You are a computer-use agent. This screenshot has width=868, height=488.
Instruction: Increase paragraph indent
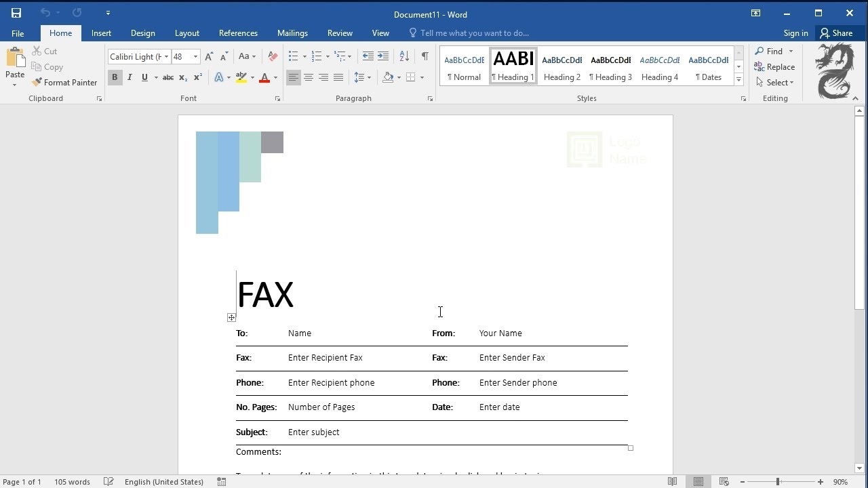(383, 56)
